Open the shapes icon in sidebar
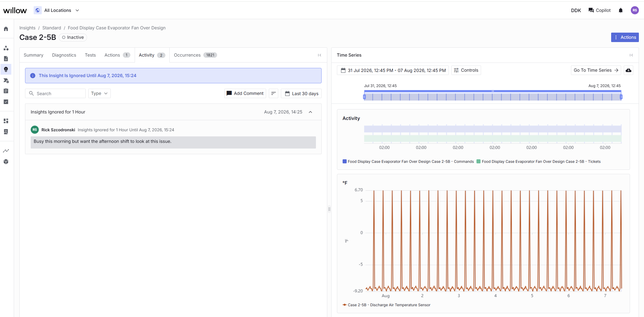 [x=6, y=48]
